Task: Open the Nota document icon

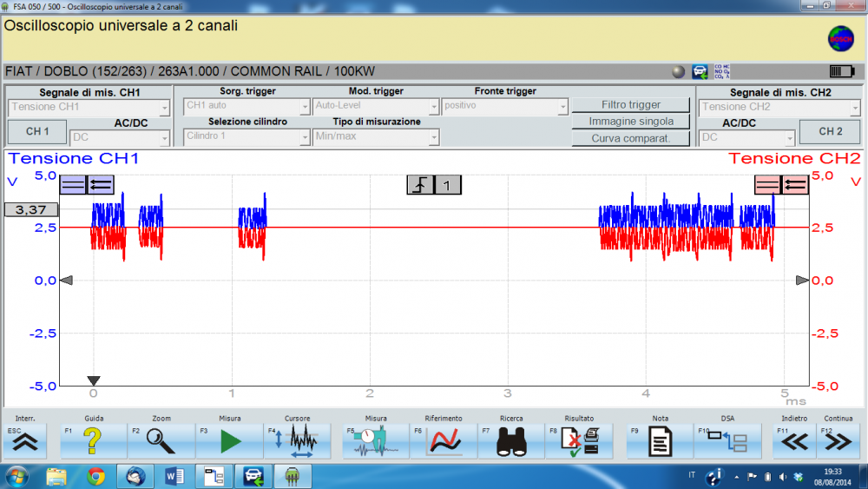Action: click(x=661, y=441)
